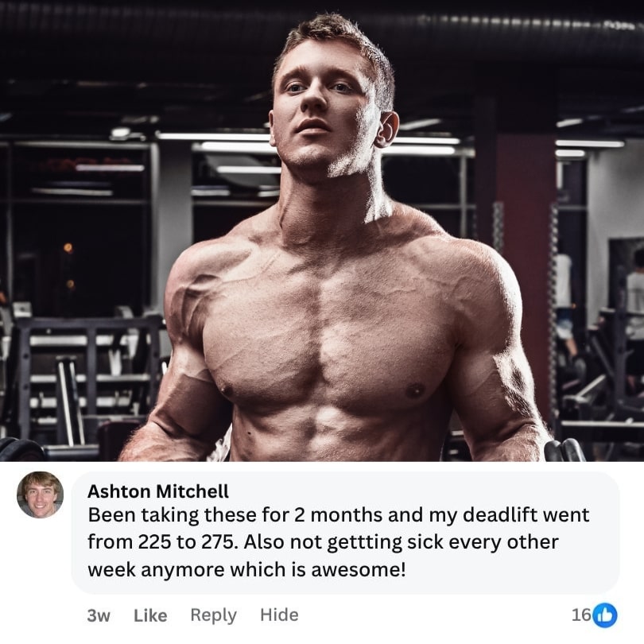This screenshot has height=644, width=644.
Task: Hide Ashton Mitchell's comment
Action: [x=279, y=615]
